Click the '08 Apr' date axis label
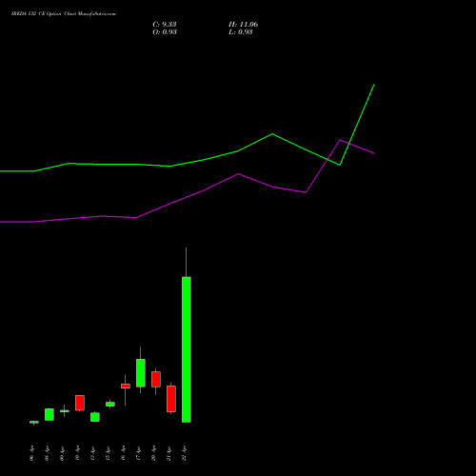This screenshot has height=476, width=476. 47,453
